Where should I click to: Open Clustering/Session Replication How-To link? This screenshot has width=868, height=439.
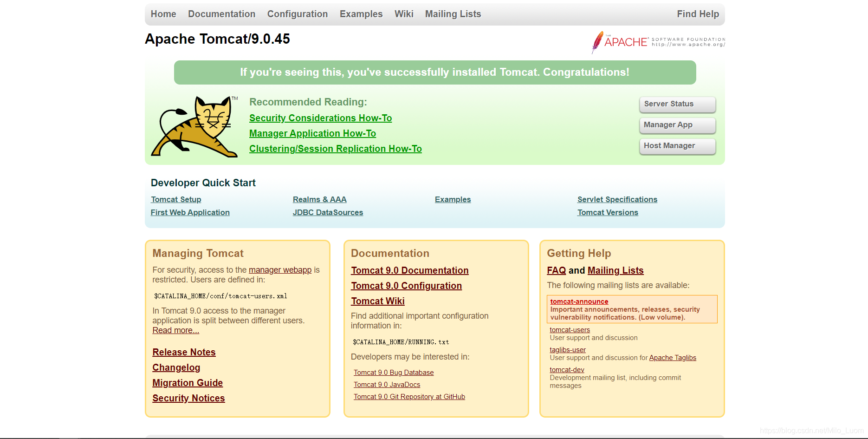pyautogui.click(x=336, y=149)
